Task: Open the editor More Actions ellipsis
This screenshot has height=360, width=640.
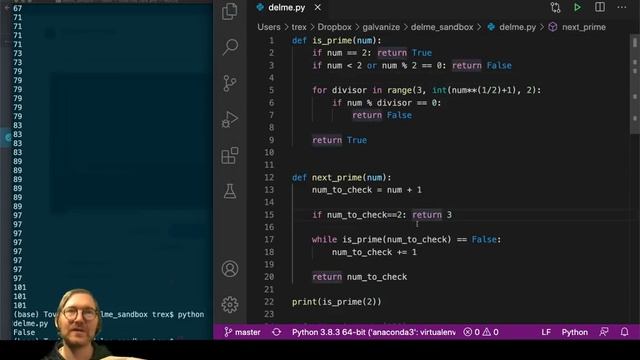Action: pos(622,7)
